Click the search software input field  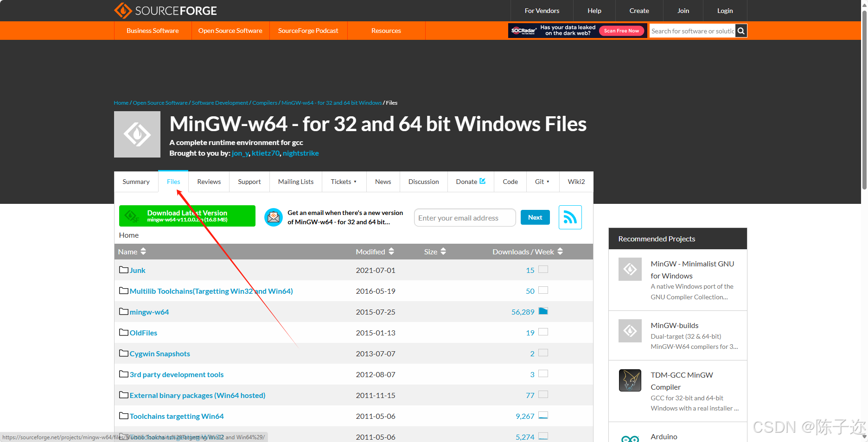coord(692,31)
